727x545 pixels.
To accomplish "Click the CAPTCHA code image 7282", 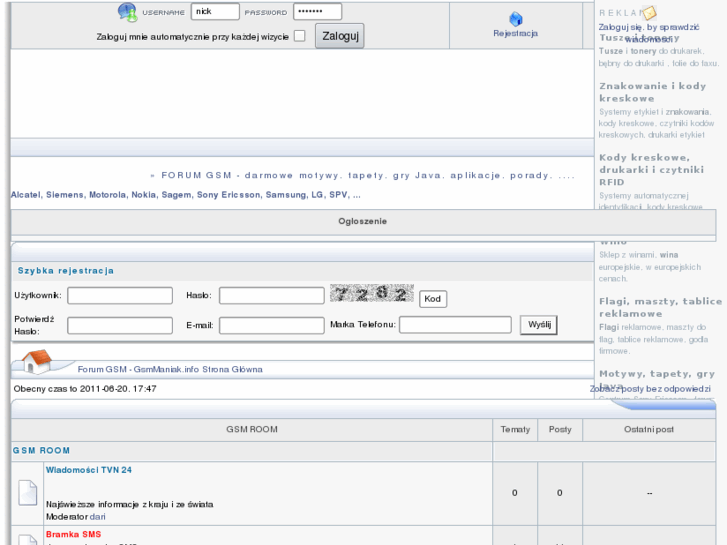I will [371, 293].
